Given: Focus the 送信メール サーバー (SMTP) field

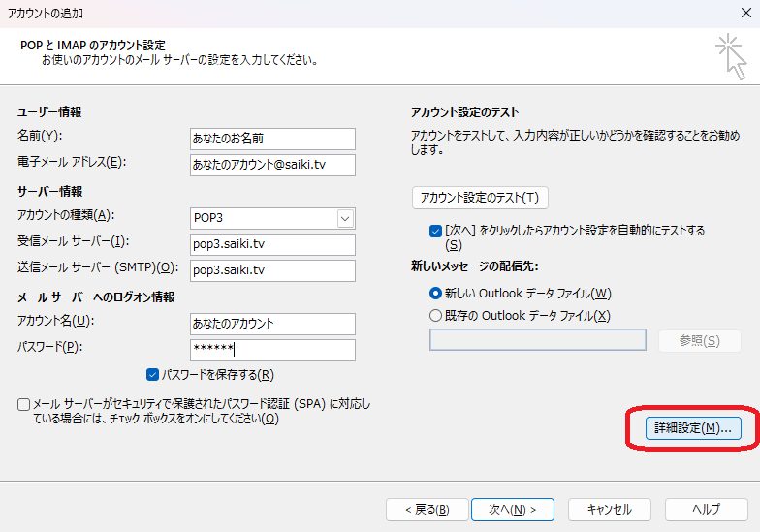Looking at the screenshot, I should [x=272, y=270].
